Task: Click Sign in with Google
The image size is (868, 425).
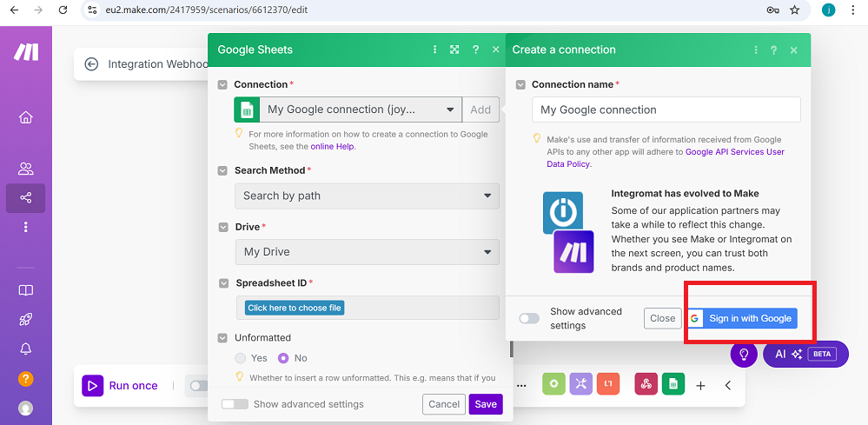Action: 742,318
